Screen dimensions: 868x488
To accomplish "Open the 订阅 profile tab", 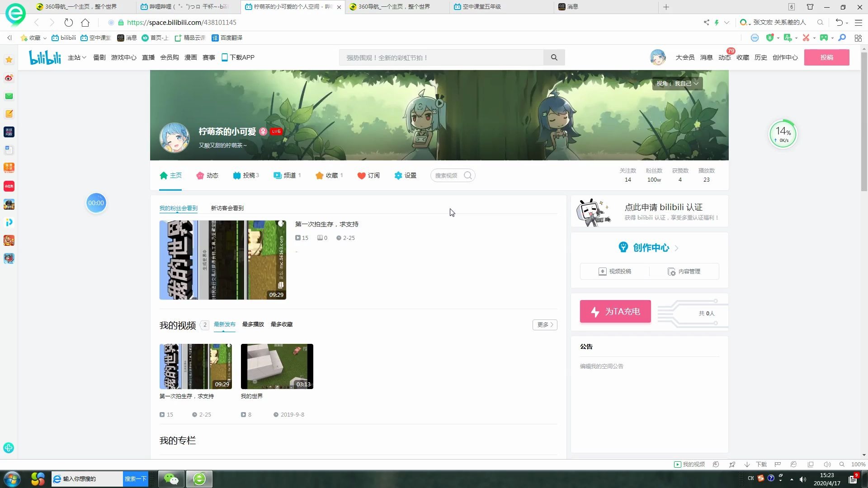I will 368,175.
